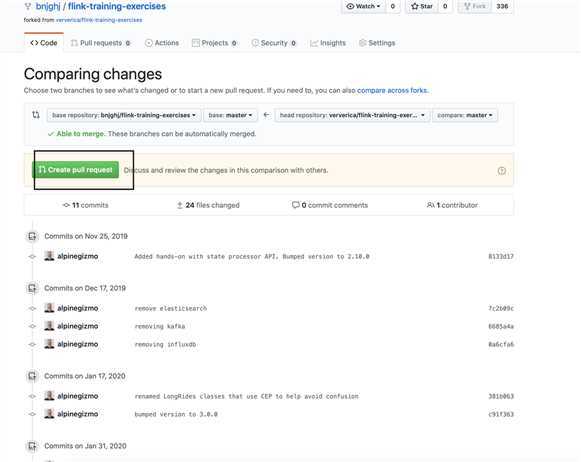The image size is (581, 462).
Task: View the 11 commits tab
Action: (x=86, y=205)
